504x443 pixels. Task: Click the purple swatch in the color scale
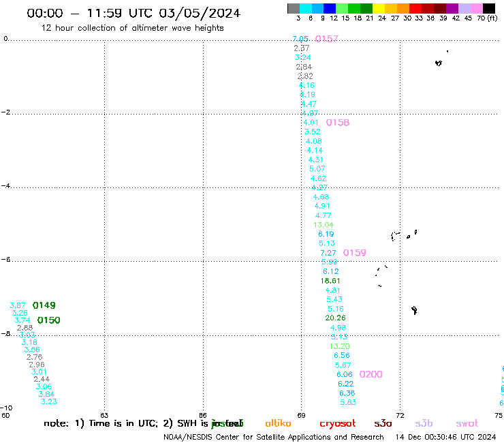452,8
